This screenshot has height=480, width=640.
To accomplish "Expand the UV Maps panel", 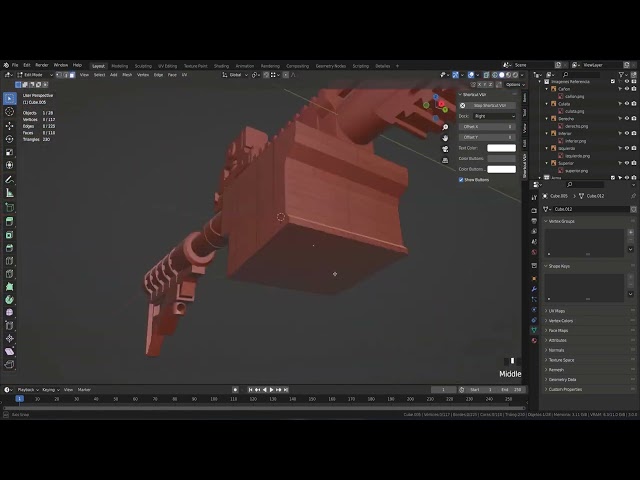I will point(557,311).
